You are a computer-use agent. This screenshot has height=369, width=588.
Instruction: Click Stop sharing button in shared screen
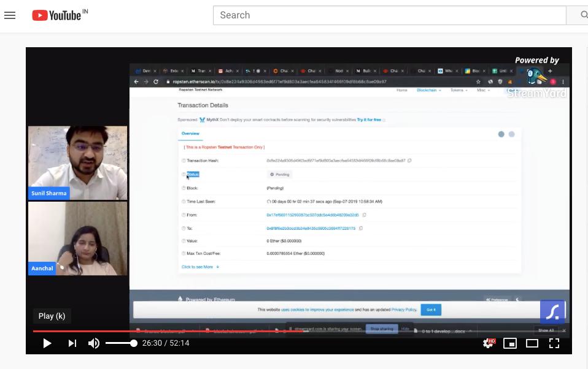pos(381,329)
